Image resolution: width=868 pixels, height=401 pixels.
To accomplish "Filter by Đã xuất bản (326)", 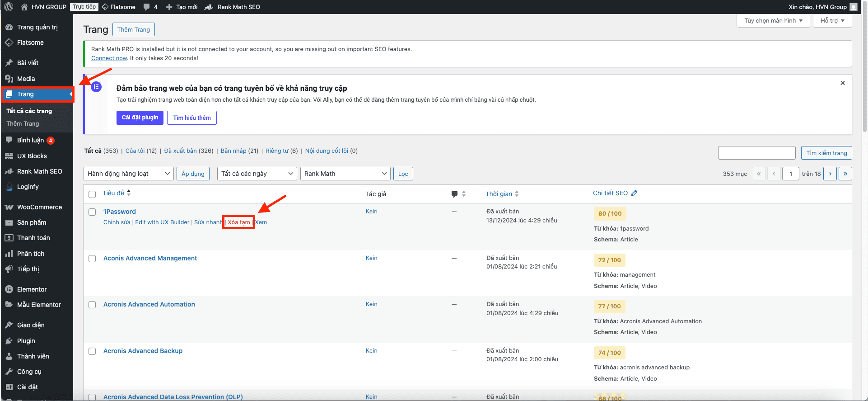I will (188, 151).
